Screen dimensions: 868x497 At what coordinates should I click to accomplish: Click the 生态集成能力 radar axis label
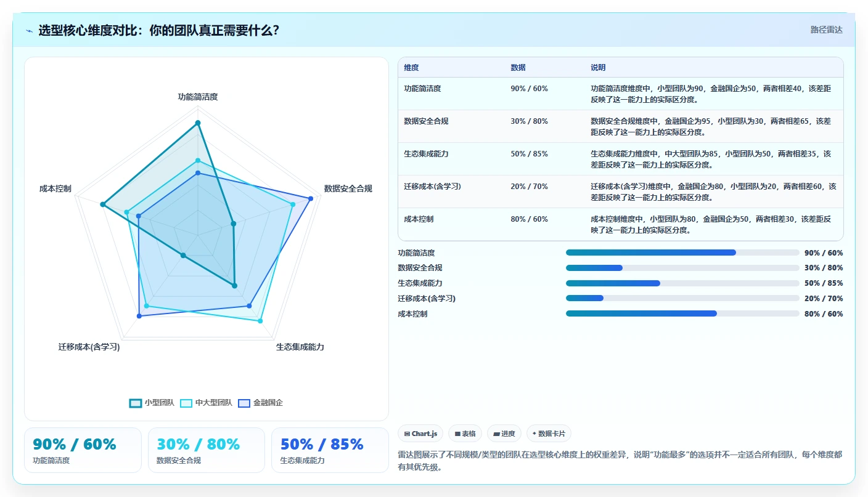tap(300, 347)
